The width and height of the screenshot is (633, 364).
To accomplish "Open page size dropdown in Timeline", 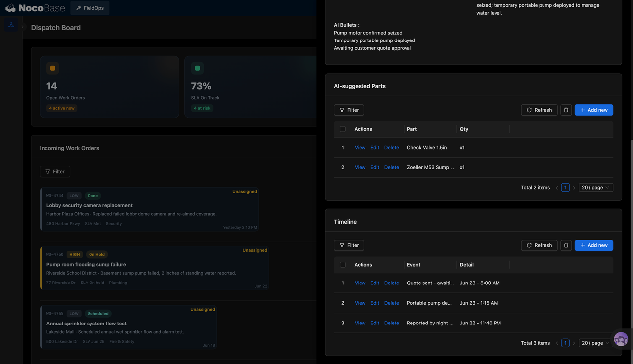I will tap(596, 343).
